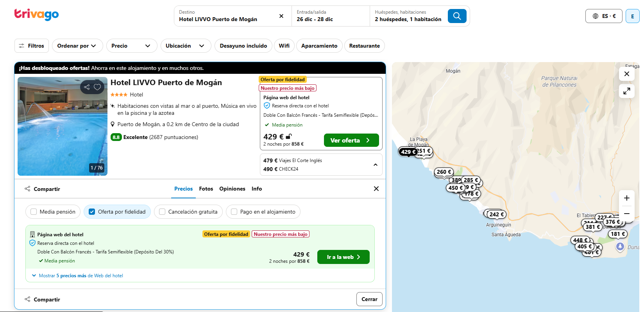This screenshot has width=644, height=312.
Task: Select the 450 € map price marker
Action: (x=456, y=188)
